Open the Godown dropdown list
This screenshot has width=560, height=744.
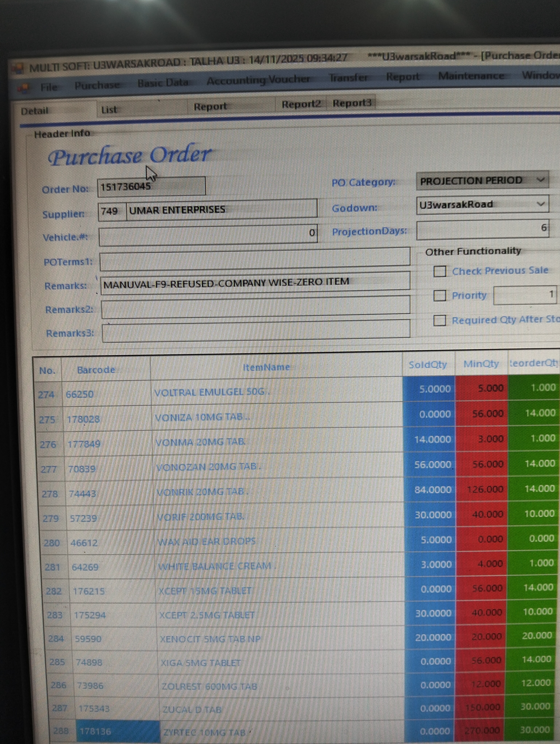pos(540,204)
